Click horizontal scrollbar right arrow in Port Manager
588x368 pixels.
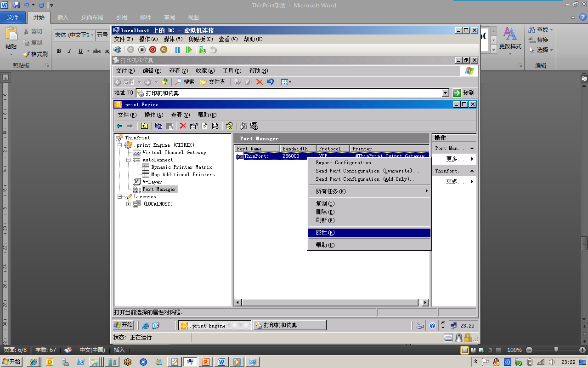click(425, 302)
